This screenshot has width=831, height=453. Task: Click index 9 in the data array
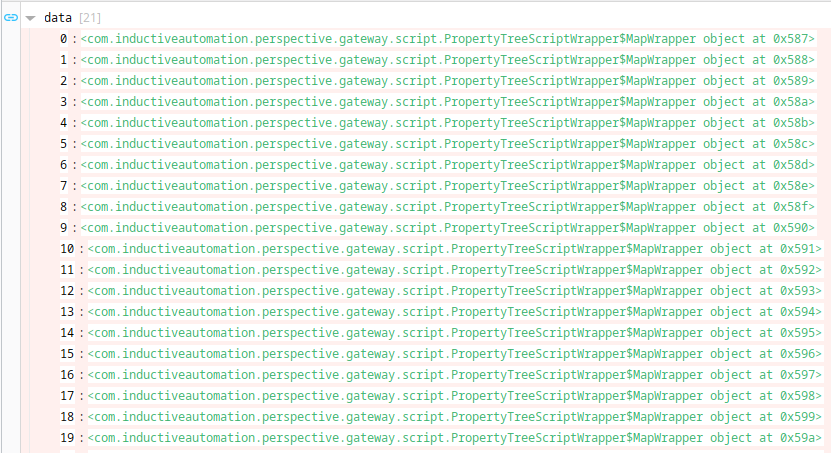click(64, 228)
